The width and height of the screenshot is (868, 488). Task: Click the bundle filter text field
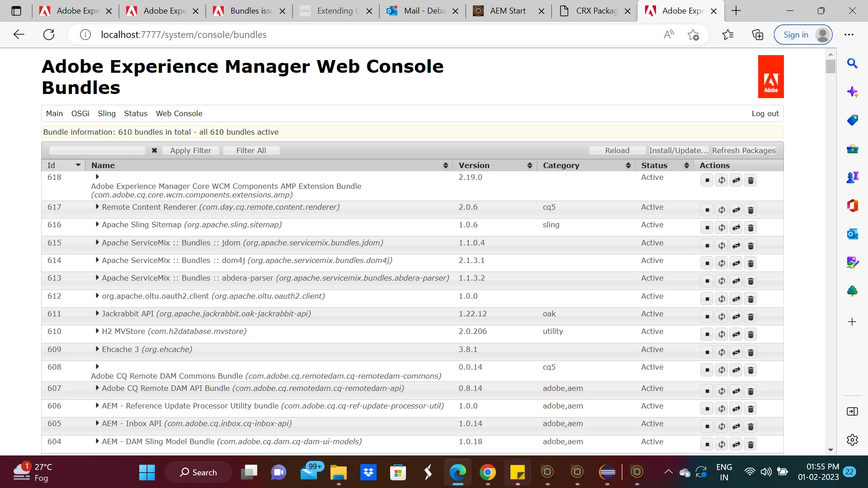pos(97,150)
